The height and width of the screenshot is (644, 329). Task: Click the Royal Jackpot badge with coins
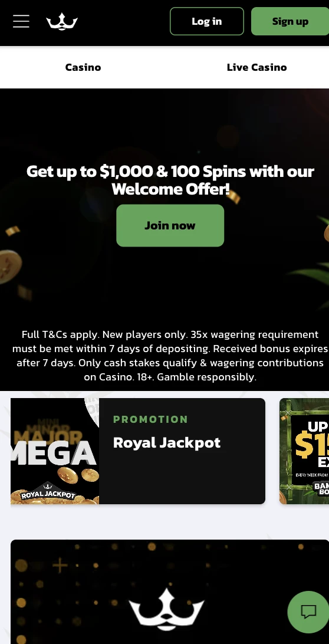[x=48, y=494]
